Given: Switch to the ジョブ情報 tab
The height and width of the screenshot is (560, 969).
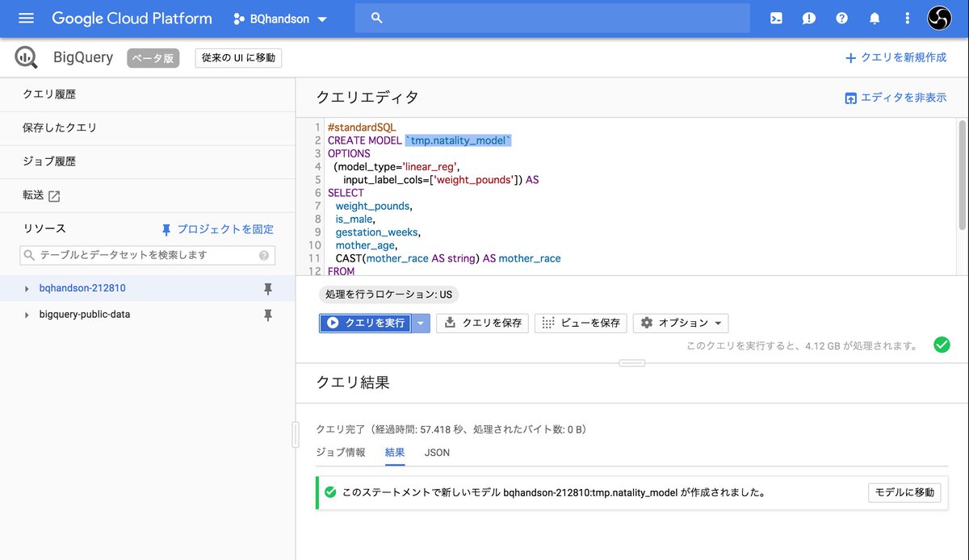Looking at the screenshot, I should tap(341, 453).
